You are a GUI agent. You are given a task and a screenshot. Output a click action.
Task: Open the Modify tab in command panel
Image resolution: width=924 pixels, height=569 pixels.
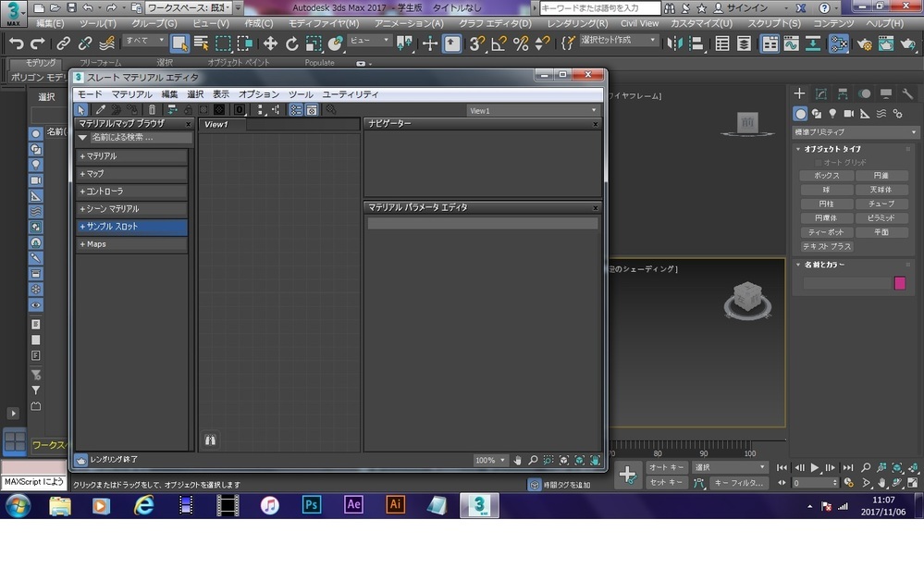820,93
